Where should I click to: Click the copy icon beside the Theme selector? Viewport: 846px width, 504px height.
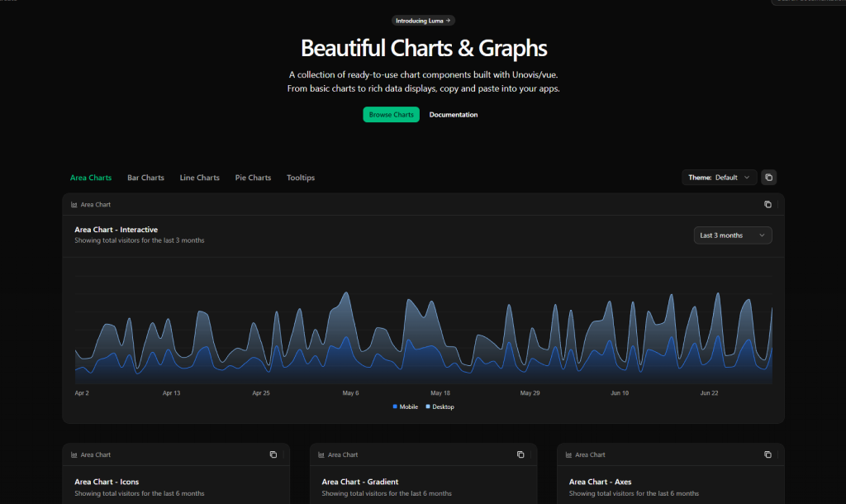pos(768,177)
